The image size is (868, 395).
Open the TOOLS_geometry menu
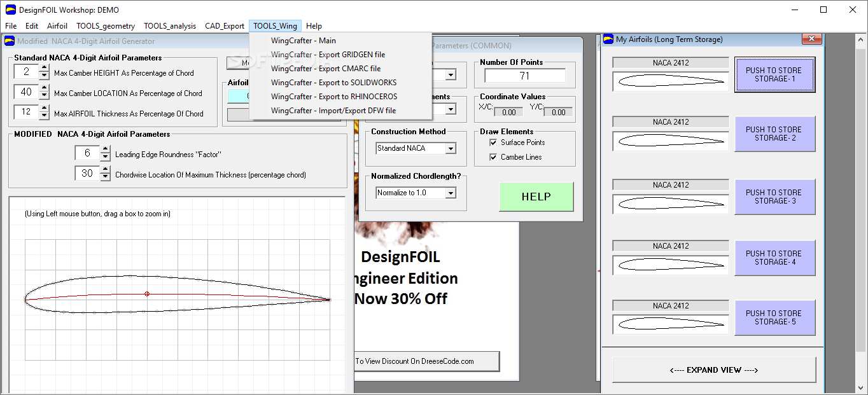[106, 26]
